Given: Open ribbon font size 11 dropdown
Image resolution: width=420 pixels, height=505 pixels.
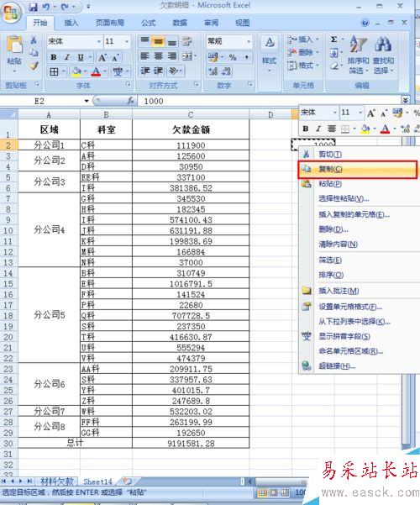Looking at the screenshot, I should 127,41.
